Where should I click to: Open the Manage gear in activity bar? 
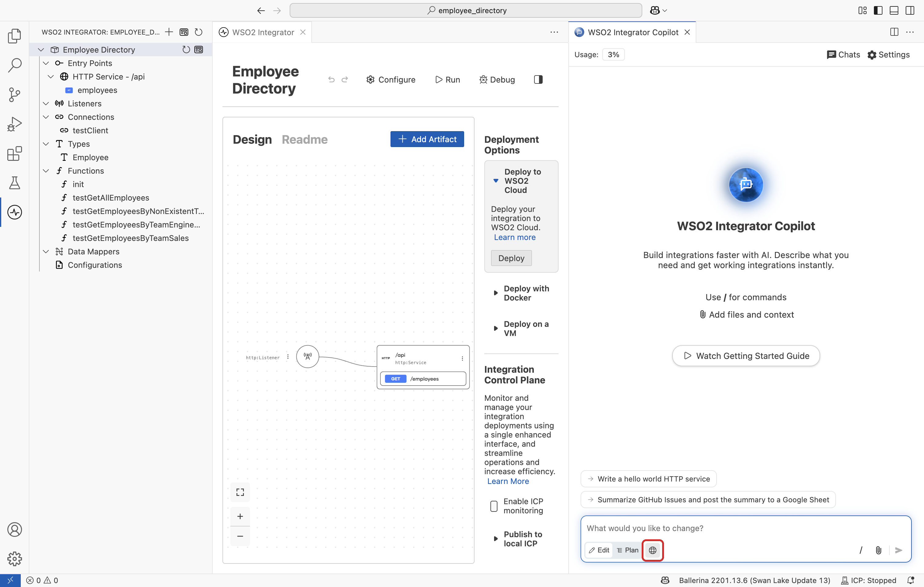[x=14, y=559]
